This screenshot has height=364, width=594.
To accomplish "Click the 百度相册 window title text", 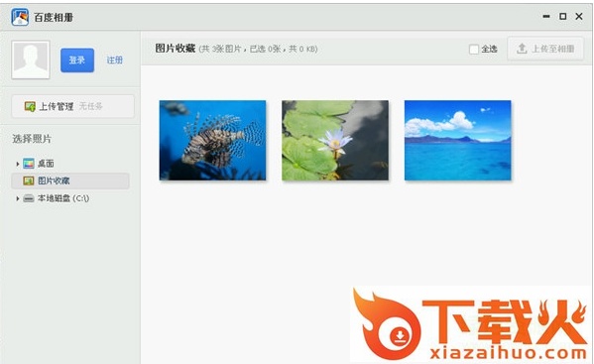I will (x=54, y=18).
